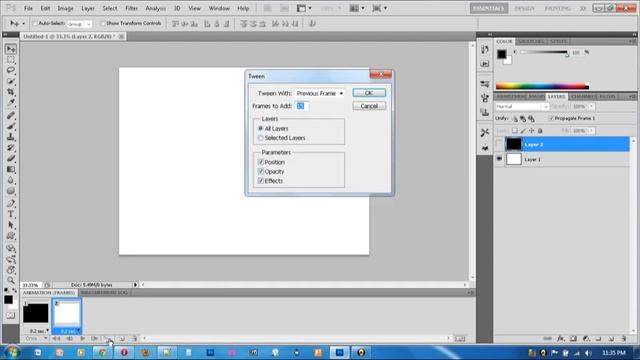
Task: Select the Horizontal Type tool
Action: click(x=11, y=214)
